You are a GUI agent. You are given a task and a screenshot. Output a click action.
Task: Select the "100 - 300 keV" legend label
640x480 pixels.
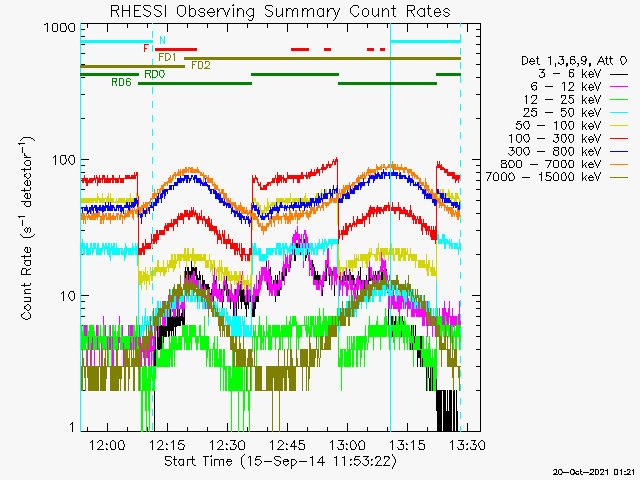[554, 138]
